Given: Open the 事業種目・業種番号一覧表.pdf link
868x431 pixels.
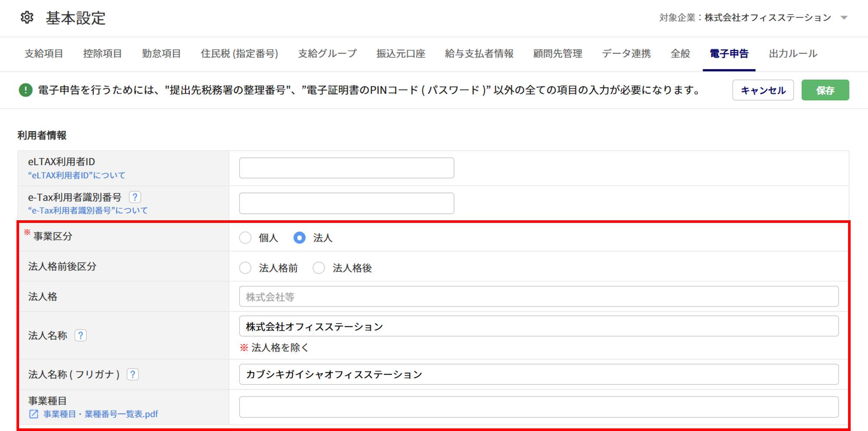Looking at the screenshot, I should coord(101,414).
